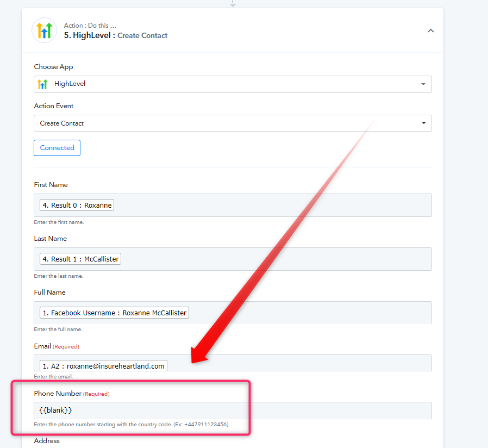Screen dimensions: 488x448
Task: Click 'Action : Do this ...' header text
Action: pyautogui.click(x=90, y=26)
